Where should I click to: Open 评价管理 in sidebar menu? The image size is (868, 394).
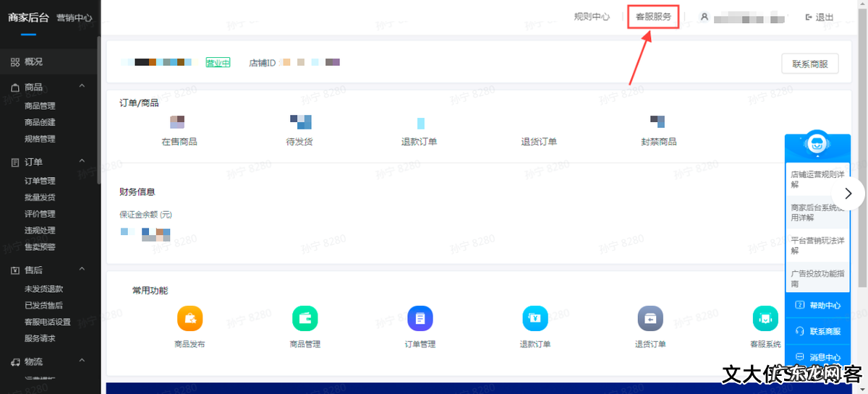[40, 214]
